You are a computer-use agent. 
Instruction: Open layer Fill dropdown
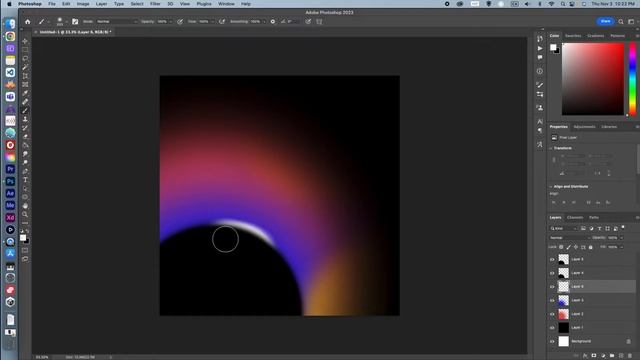[621, 247]
